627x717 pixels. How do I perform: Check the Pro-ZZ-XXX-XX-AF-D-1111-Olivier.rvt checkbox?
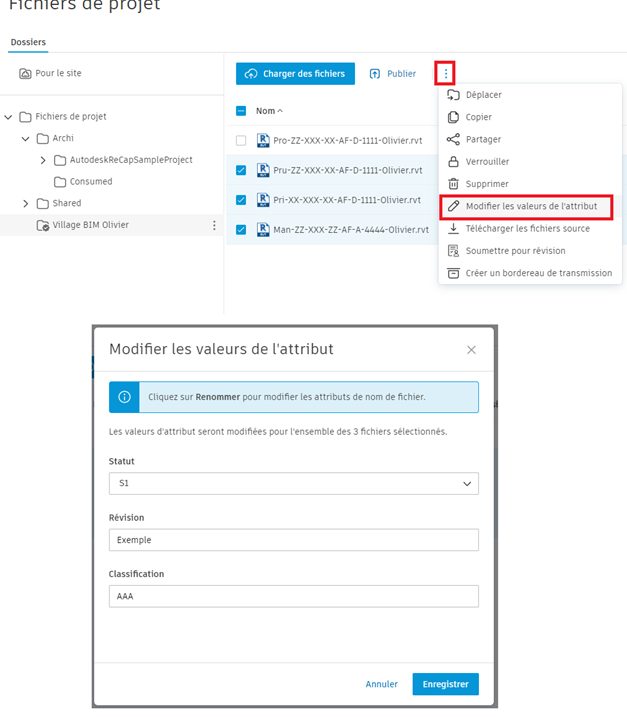(x=241, y=141)
